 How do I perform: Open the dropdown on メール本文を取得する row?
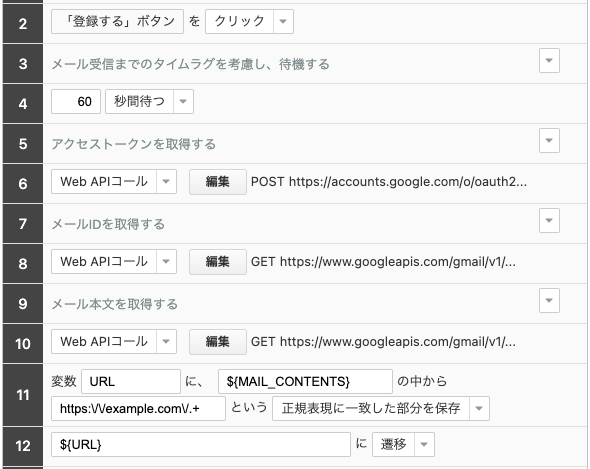[549, 300]
